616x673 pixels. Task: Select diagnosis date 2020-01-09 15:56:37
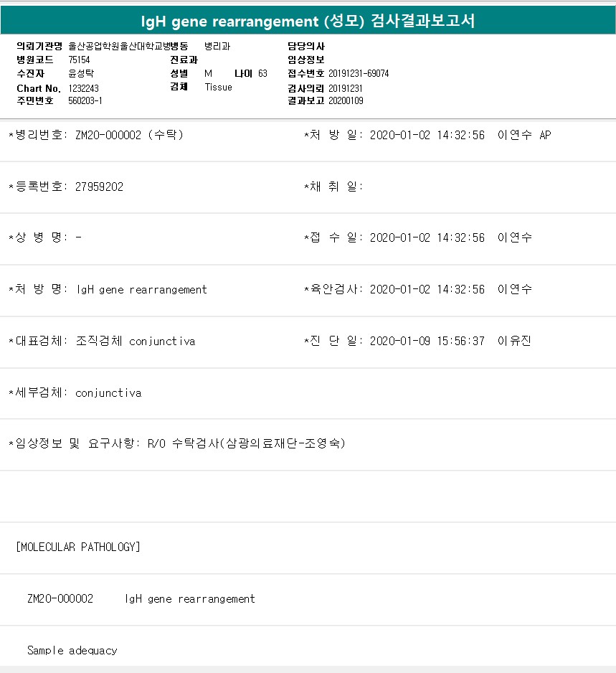(x=427, y=341)
